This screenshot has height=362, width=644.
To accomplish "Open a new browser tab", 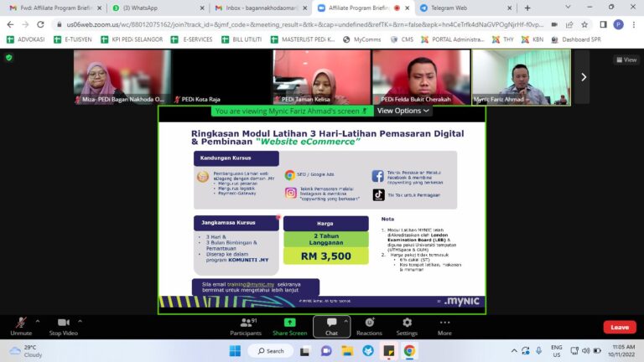I will coord(527,8).
